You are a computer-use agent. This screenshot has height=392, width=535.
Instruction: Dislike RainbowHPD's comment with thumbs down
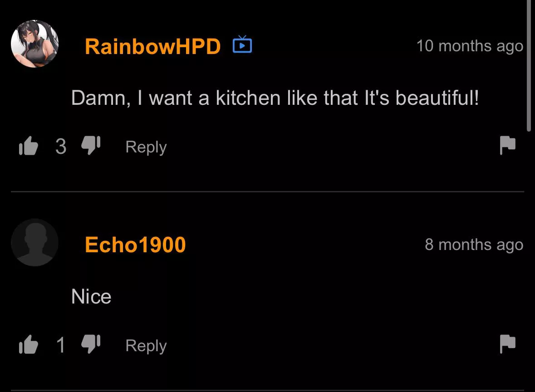[x=91, y=145]
